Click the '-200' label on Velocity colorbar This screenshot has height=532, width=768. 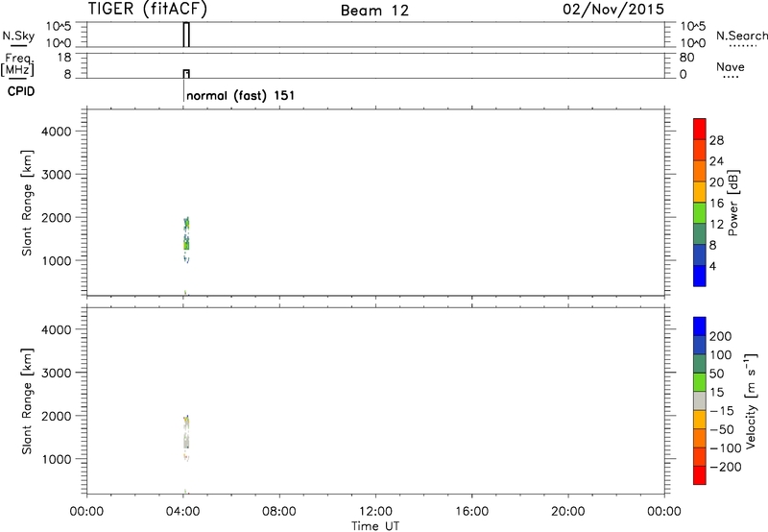tap(725, 467)
